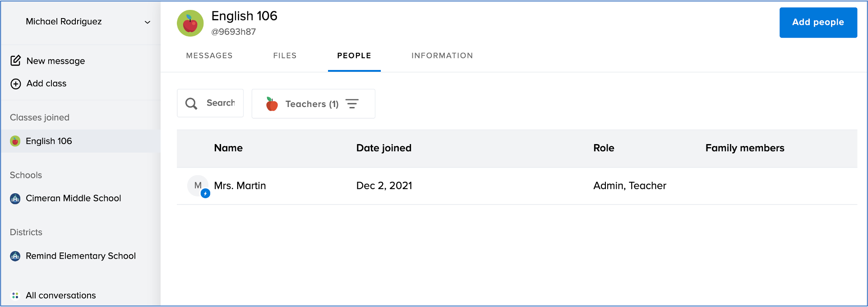Screen dimensions: 868x307
Task: Click Mrs. Martin's avatar with badge
Action: click(x=198, y=186)
